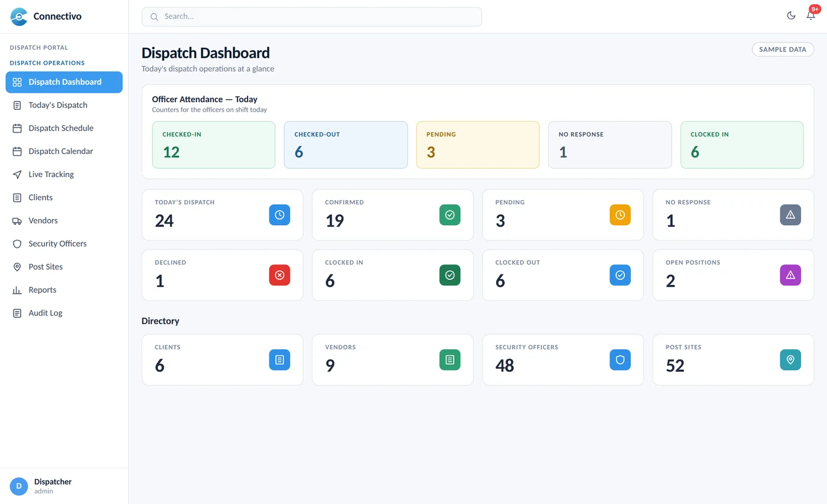Viewport: 827px width, 504px height.
Task: Click the Dispatch Operations sidebar label
Action: (x=47, y=63)
